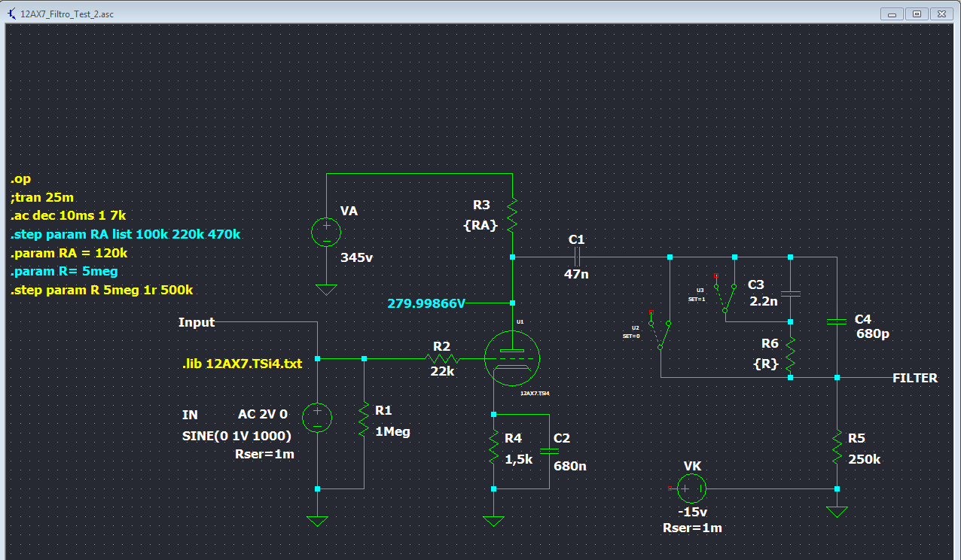Restore down the schematic window
Screen dimensions: 961x560
[916, 14]
